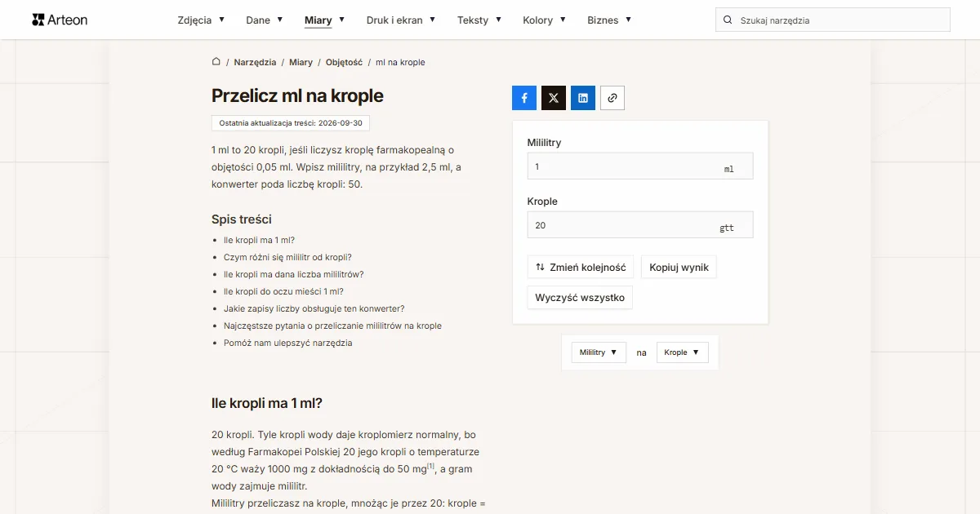The height and width of the screenshot is (514, 980).
Task: Jump to 'Najczęstsze pytania o przeliczanie' section
Action: pos(332,326)
